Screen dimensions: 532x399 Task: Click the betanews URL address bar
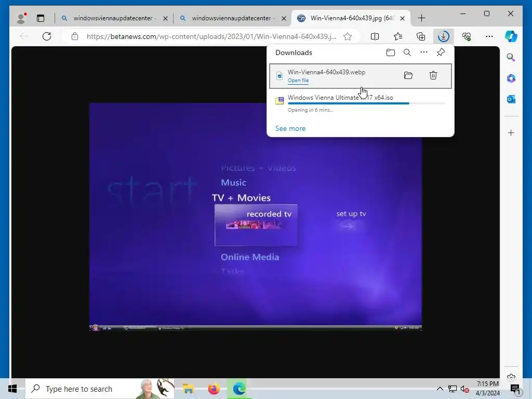tap(211, 36)
